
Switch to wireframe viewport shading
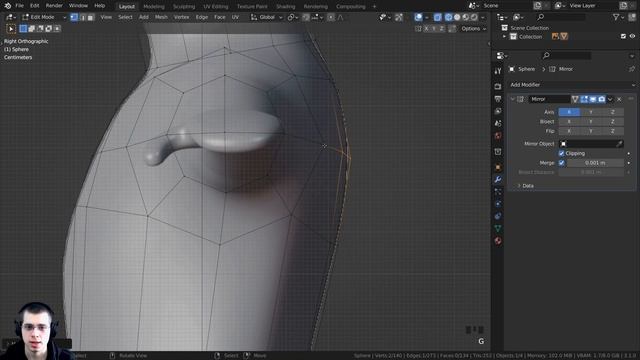click(449, 17)
